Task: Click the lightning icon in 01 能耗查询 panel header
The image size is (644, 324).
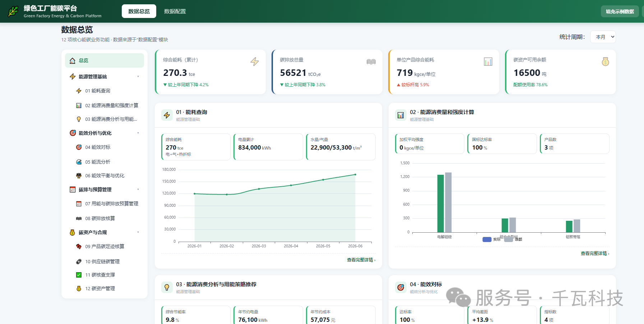Action: pos(167,115)
